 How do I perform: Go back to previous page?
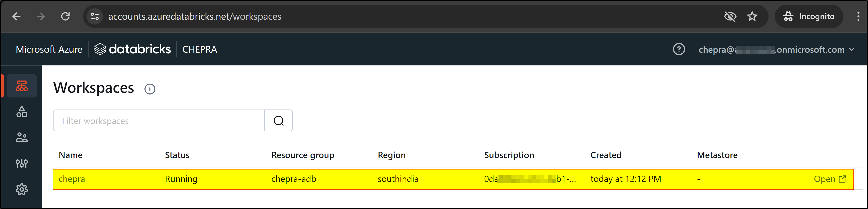click(x=16, y=16)
